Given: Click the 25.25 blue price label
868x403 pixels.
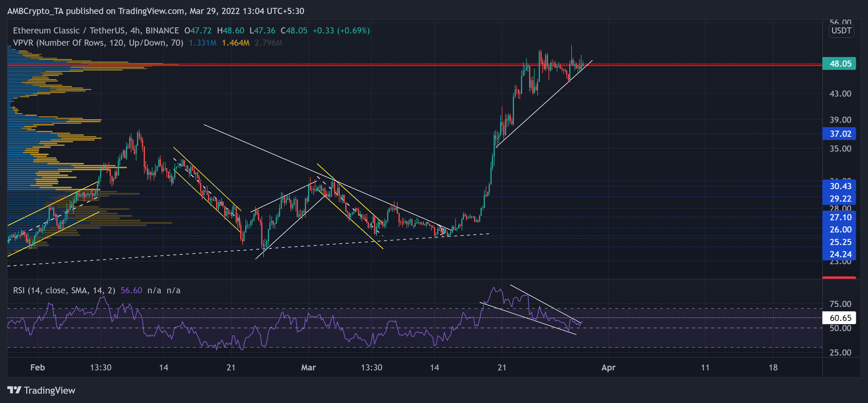Looking at the screenshot, I should tap(839, 242).
